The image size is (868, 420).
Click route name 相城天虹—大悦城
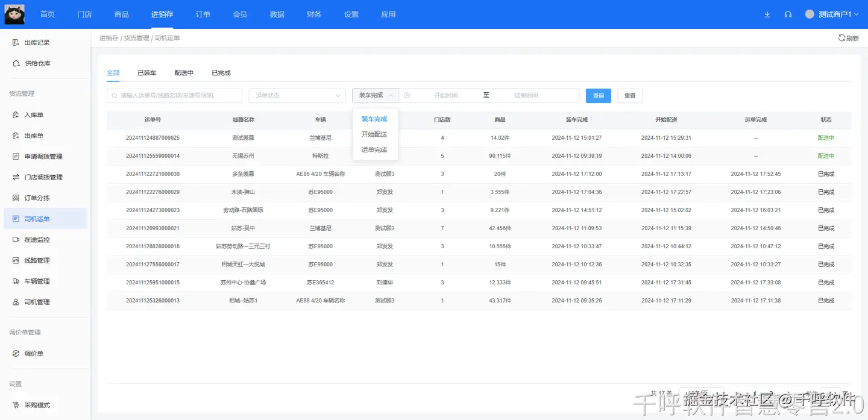coord(244,265)
